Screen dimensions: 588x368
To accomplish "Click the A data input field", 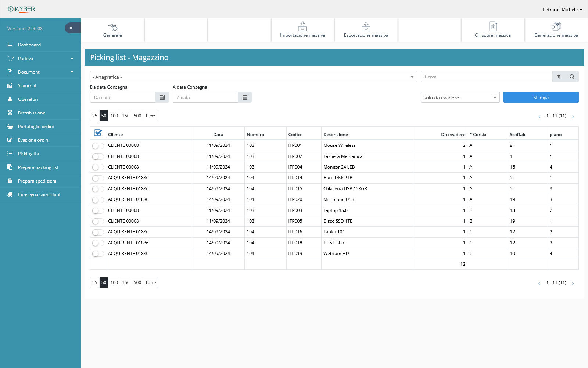I will point(205,97).
